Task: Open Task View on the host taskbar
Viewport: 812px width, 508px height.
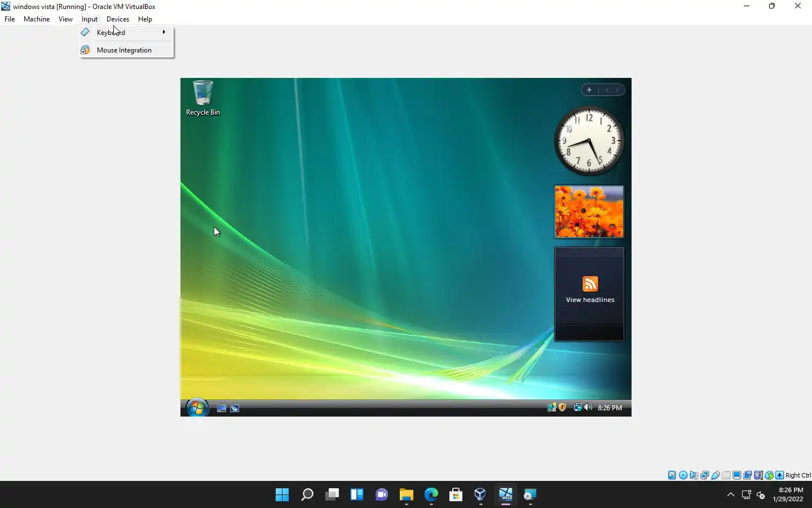Action: click(x=332, y=495)
